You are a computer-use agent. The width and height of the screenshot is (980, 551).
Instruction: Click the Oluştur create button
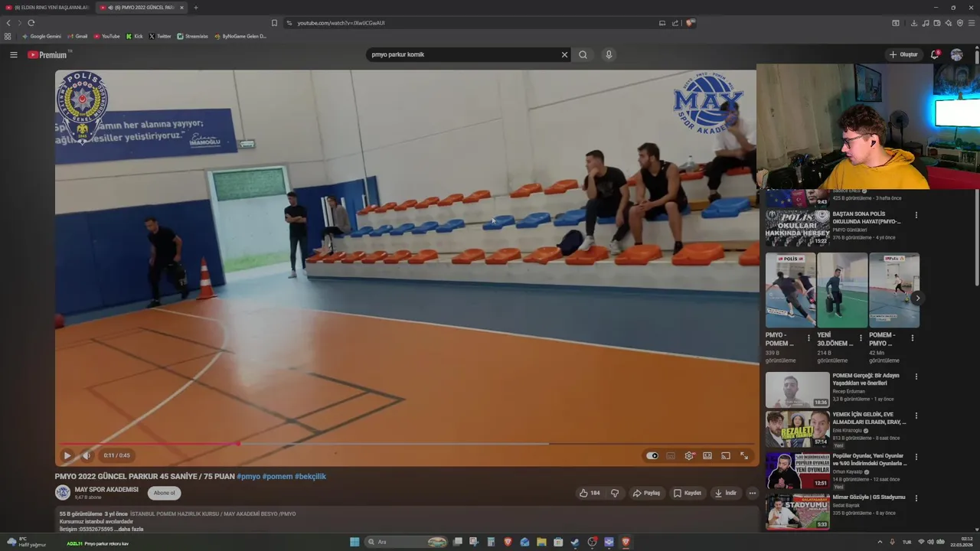[x=903, y=54]
